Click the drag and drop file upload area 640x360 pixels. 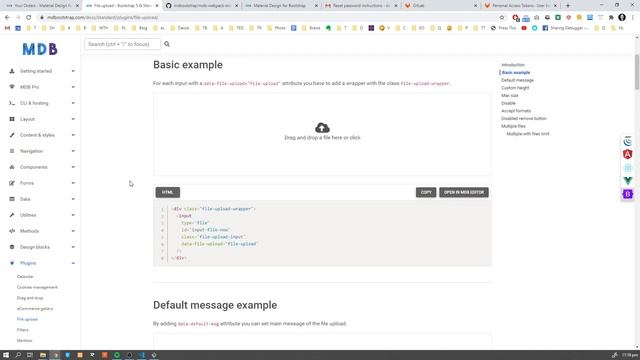(x=322, y=134)
